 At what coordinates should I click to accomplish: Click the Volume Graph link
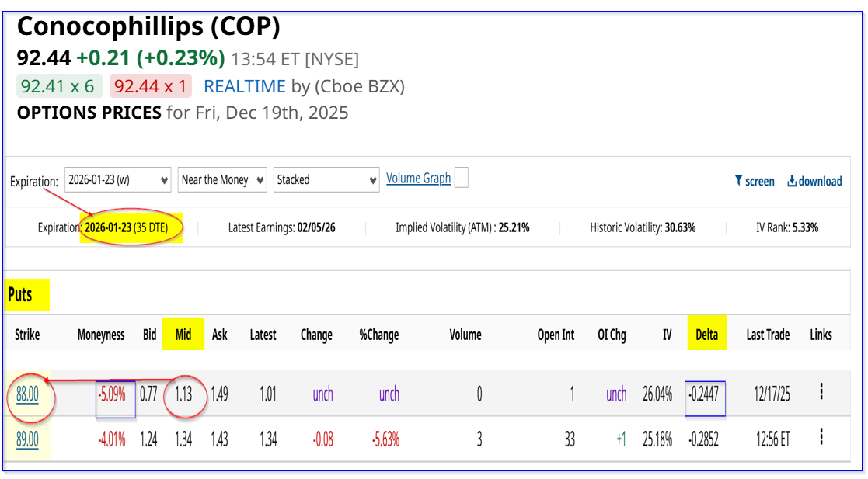(x=418, y=179)
